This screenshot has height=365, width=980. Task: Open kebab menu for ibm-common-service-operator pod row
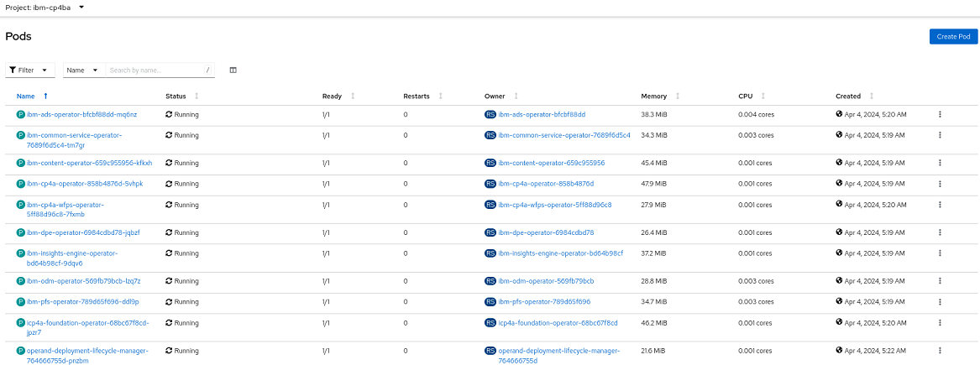click(x=940, y=135)
